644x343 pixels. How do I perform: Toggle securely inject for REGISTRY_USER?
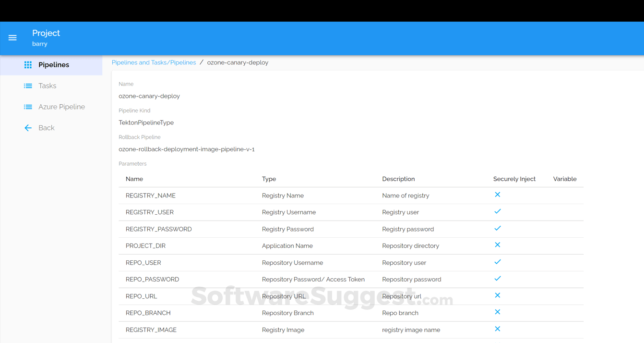coord(498,211)
